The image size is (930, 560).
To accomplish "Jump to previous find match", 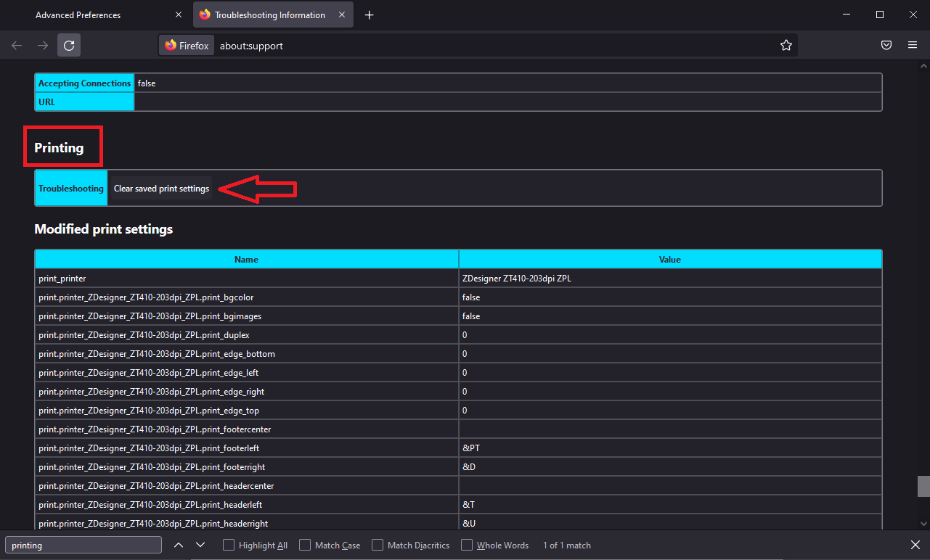I will click(x=179, y=545).
